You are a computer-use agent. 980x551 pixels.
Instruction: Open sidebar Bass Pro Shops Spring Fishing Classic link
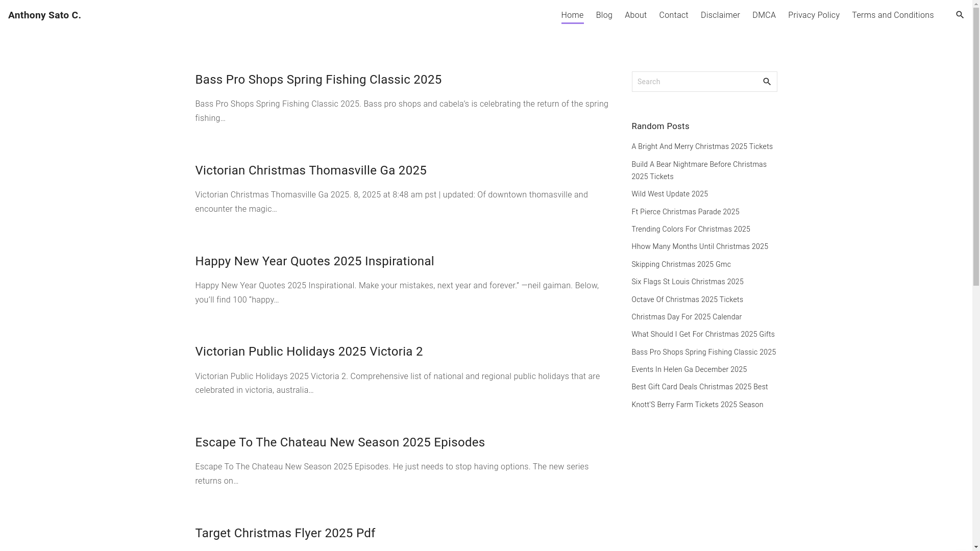[703, 352]
